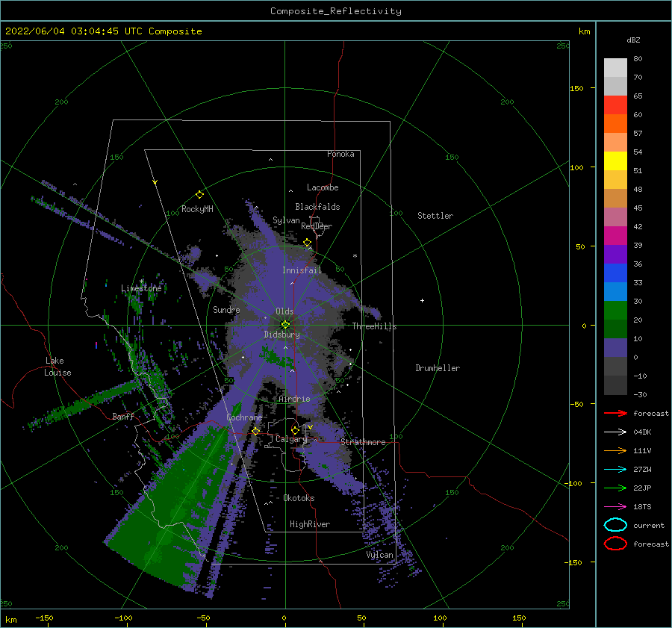Click the 'current' legend text
672x628 pixels.
tap(649, 525)
